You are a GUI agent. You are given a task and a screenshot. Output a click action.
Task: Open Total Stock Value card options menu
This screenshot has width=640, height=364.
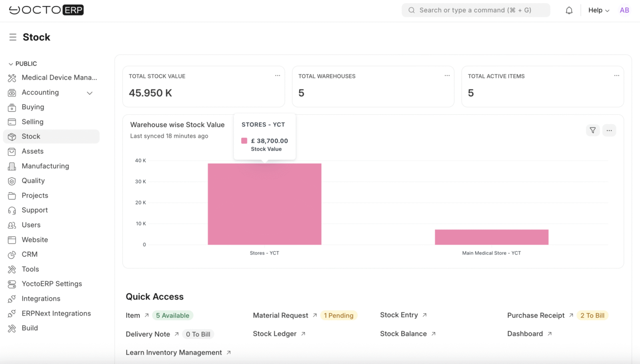[277, 76]
